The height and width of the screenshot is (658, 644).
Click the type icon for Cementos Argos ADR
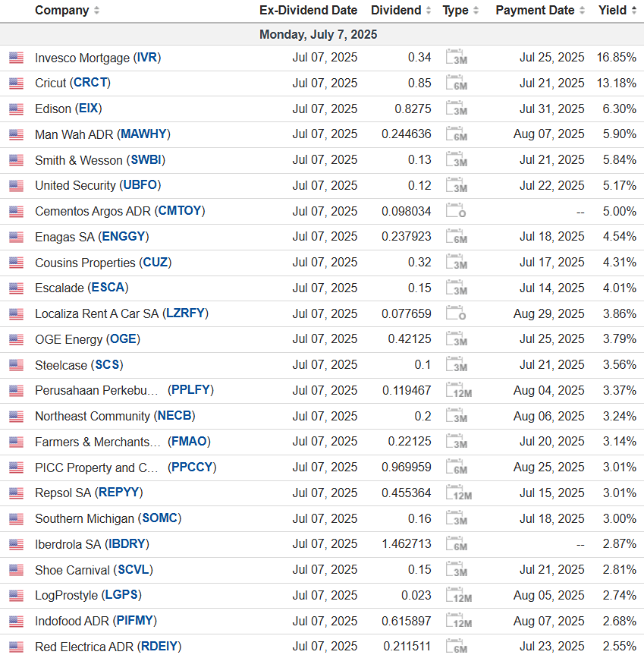point(457,211)
